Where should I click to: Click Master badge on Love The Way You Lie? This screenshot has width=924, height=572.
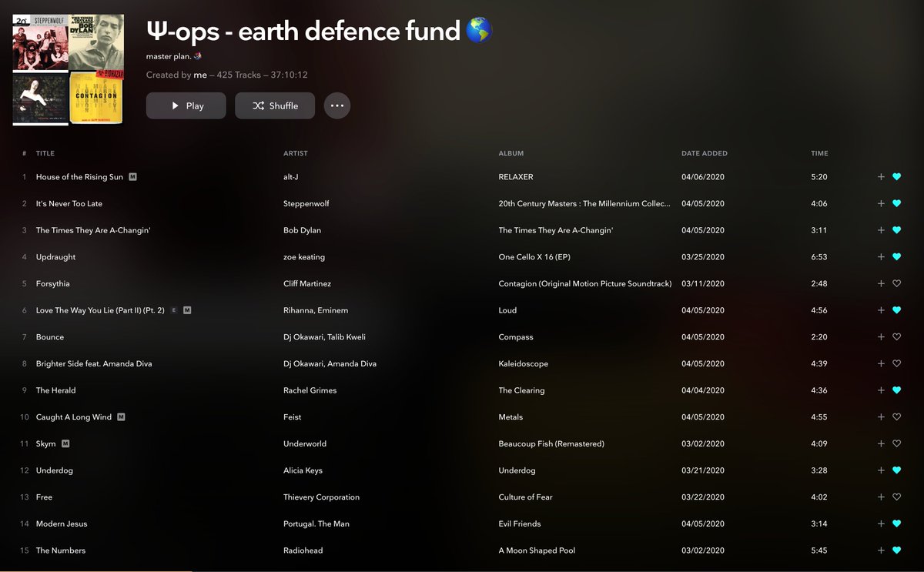click(x=187, y=310)
